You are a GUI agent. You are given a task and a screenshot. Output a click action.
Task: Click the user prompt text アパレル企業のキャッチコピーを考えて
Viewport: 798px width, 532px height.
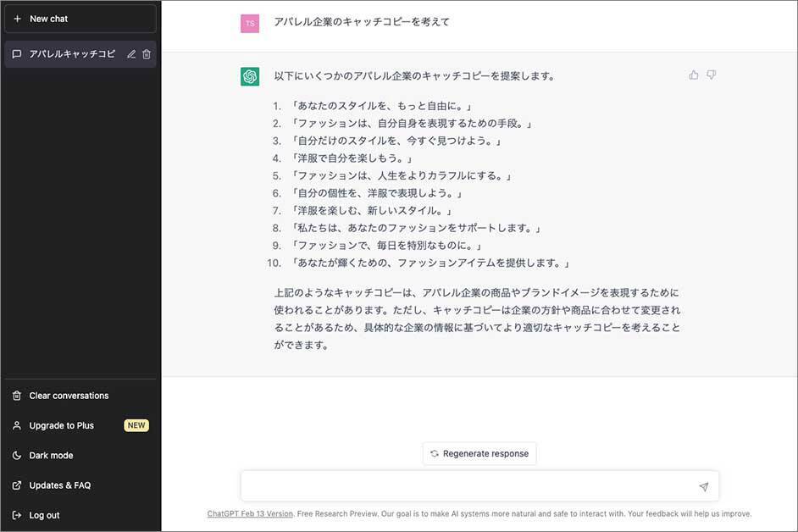pos(362,22)
